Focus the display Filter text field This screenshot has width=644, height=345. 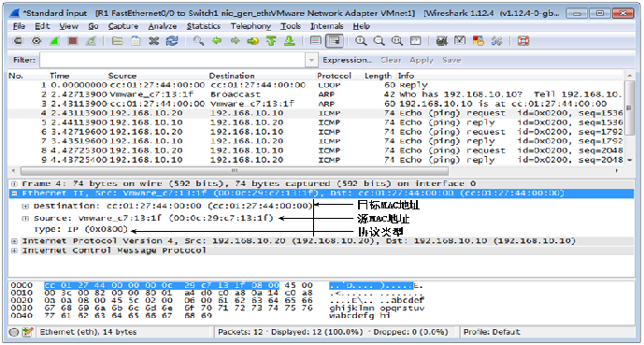(x=173, y=60)
